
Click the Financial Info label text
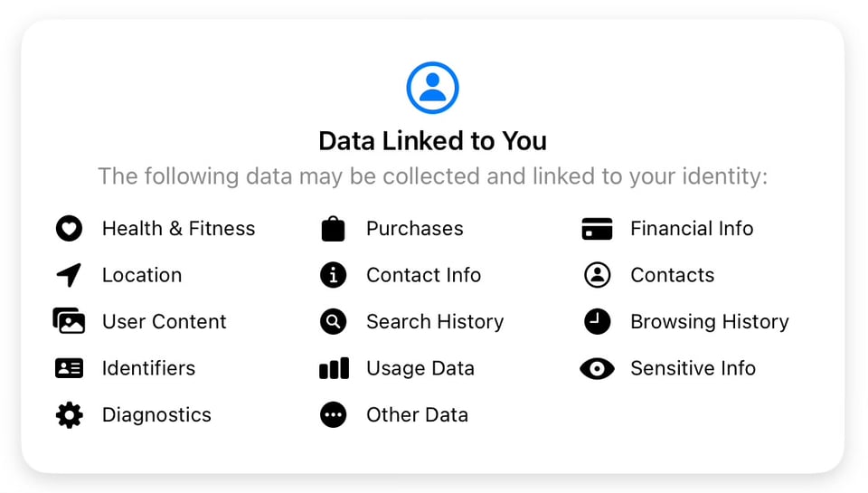click(x=692, y=229)
